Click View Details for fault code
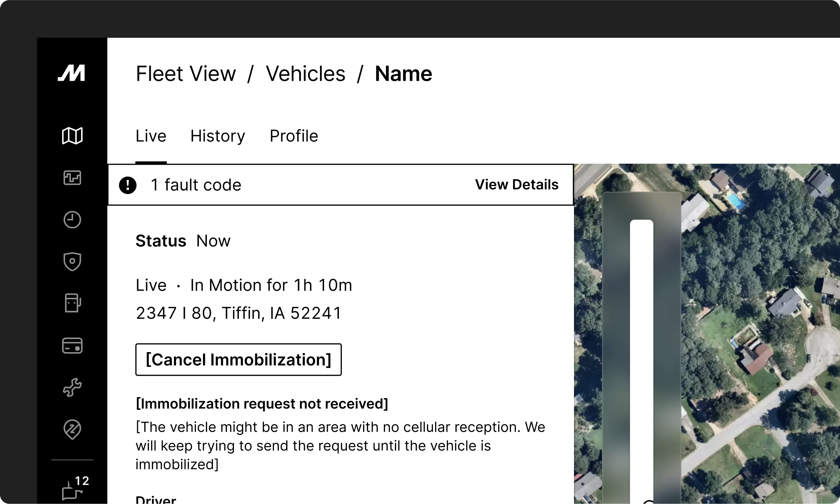 pyautogui.click(x=517, y=185)
